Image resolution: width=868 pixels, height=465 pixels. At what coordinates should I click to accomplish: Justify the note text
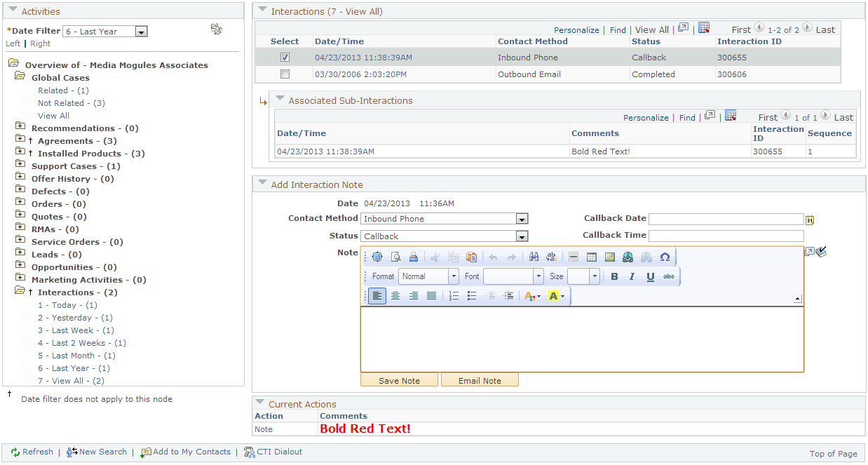tap(432, 296)
